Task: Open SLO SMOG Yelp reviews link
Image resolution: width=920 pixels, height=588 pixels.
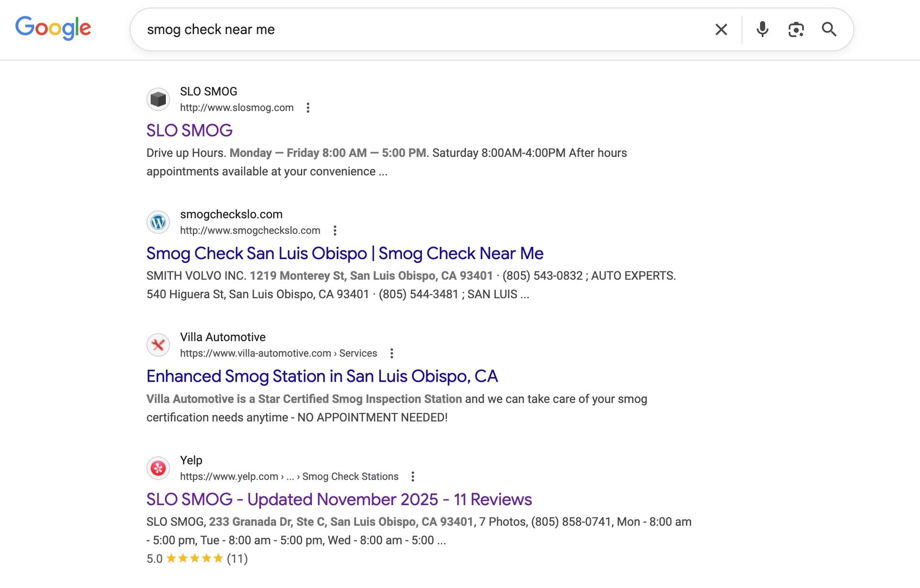Action: (x=339, y=499)
